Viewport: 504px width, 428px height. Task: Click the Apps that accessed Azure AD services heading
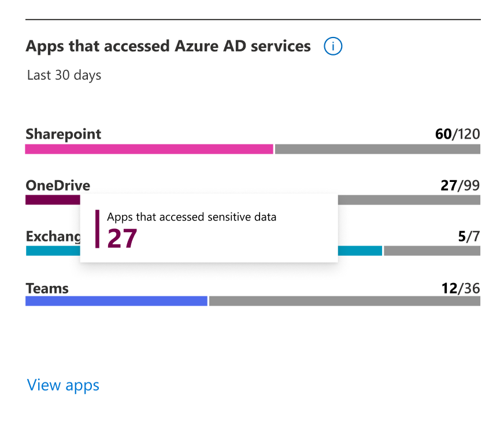(x=168, y=46)
